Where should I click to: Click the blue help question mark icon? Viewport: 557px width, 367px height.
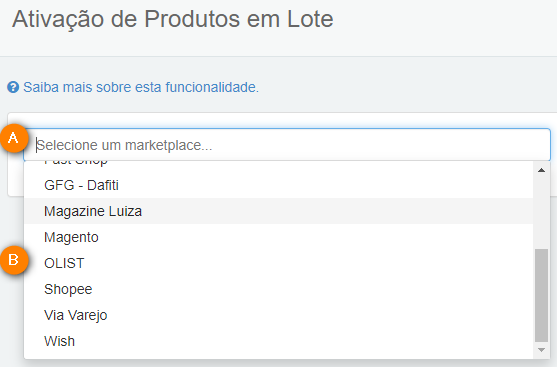click(13, 87)
